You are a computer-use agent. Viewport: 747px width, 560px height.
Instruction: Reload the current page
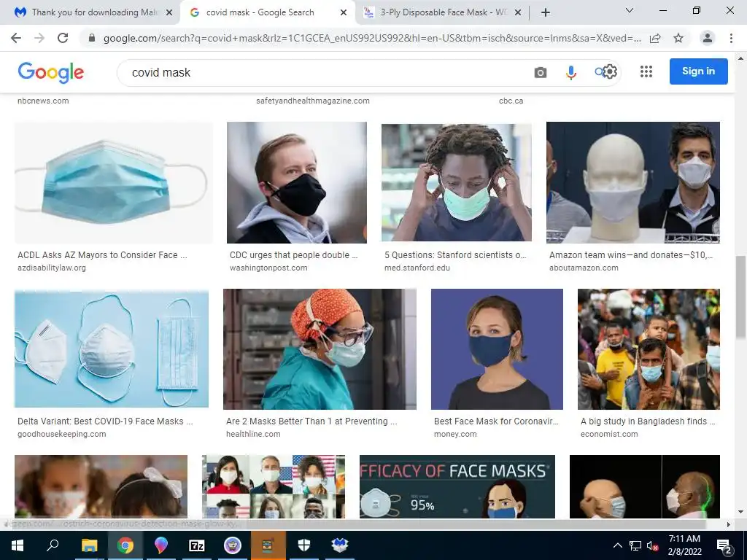pos(63,38)
